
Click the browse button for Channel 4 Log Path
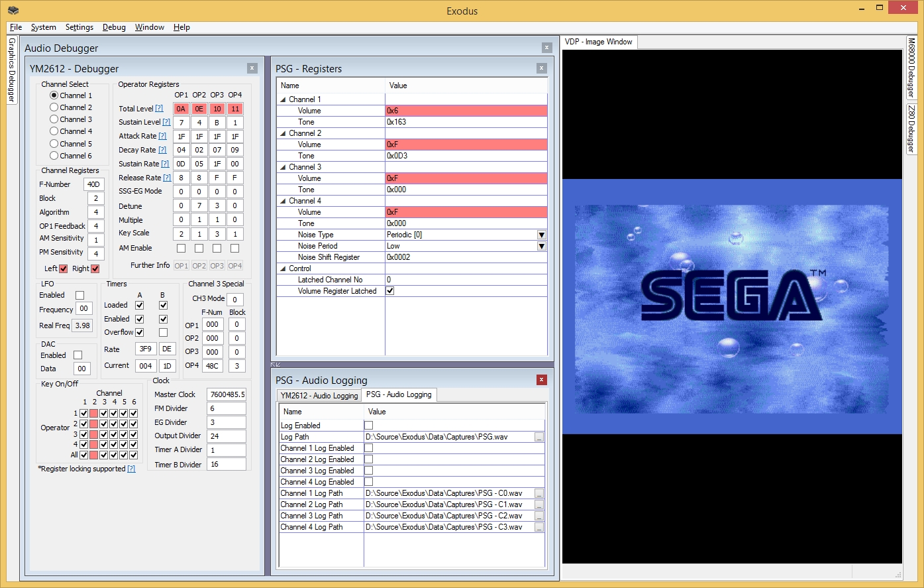point(539,528)
